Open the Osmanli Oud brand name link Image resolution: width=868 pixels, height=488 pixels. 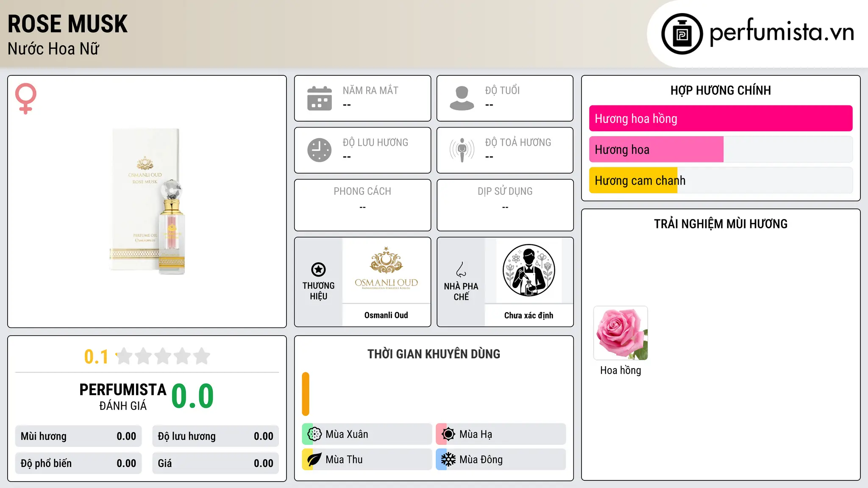[386, 315]
